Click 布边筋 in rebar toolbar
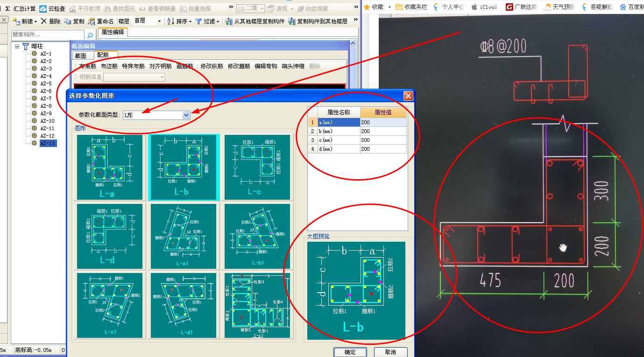The height and width of the screenshot is (357, 644). click(109, 66)
